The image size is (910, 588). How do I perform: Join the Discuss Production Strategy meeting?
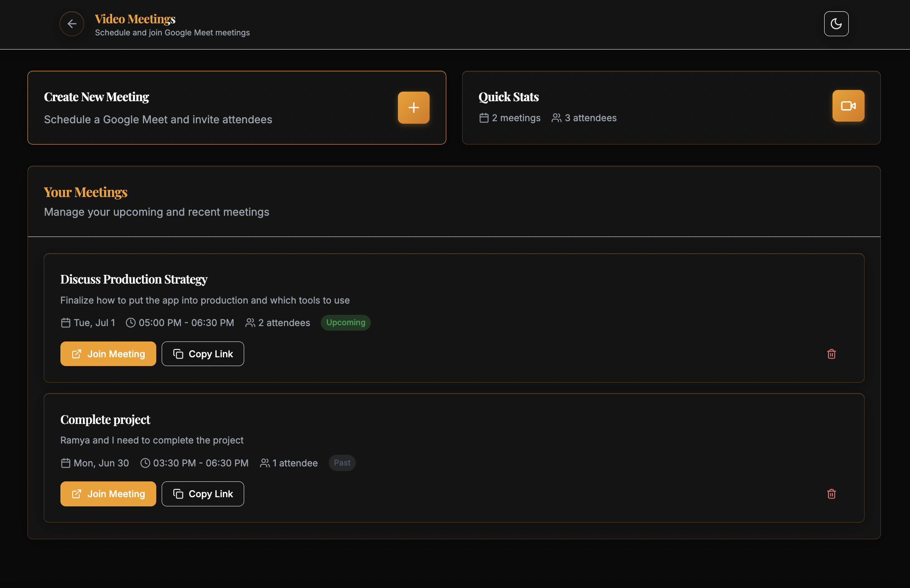pos(108,354)
